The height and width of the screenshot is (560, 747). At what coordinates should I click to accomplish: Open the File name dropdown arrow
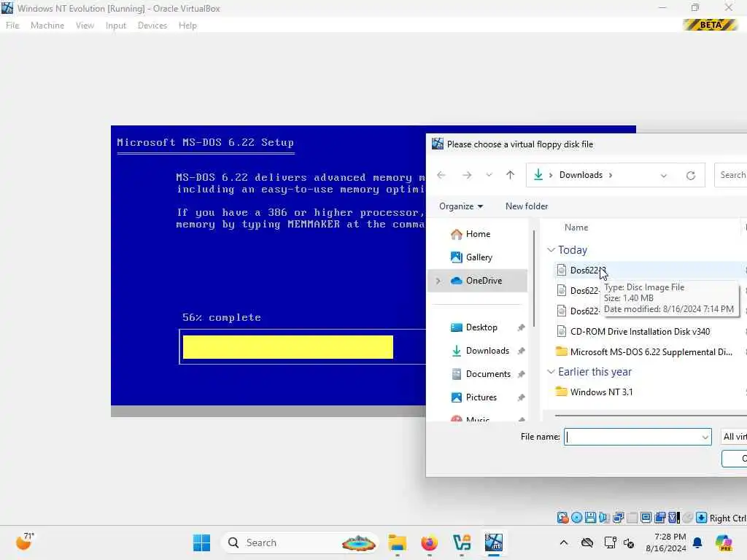point(705,437)
